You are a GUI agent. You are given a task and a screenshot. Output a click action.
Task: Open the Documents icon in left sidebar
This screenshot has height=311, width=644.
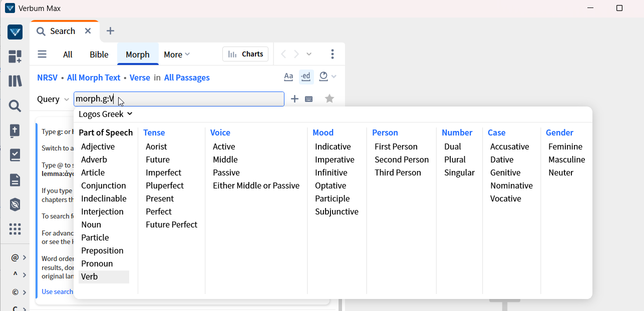pyautogui.click(x=15, y=180)
